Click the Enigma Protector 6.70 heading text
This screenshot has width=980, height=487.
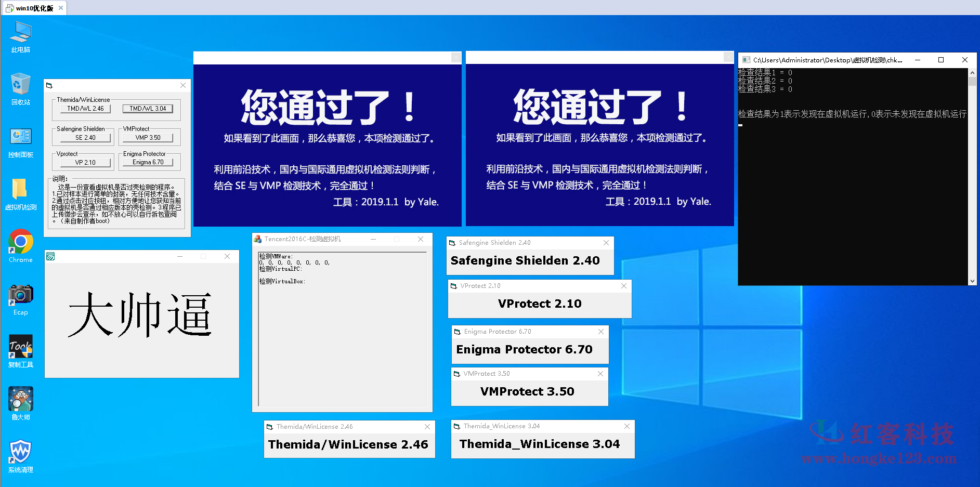[524, 349]
